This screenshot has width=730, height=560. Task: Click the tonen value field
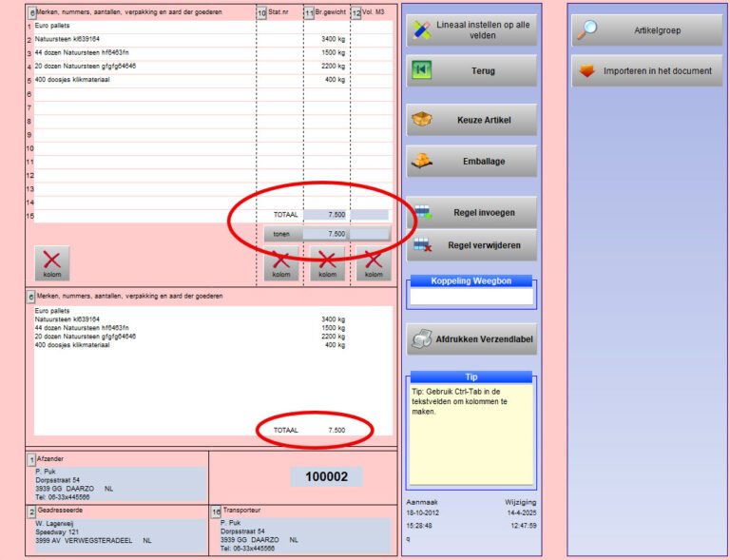pos(326,233)
